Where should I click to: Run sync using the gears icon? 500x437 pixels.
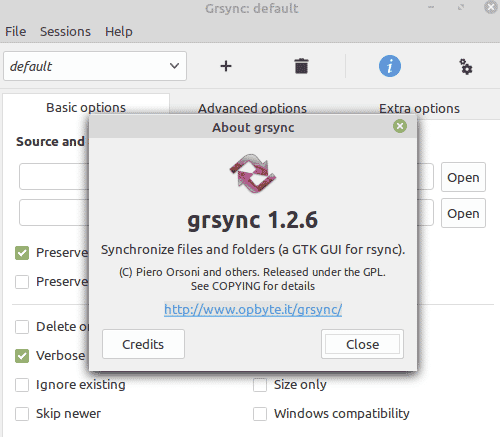466,66
